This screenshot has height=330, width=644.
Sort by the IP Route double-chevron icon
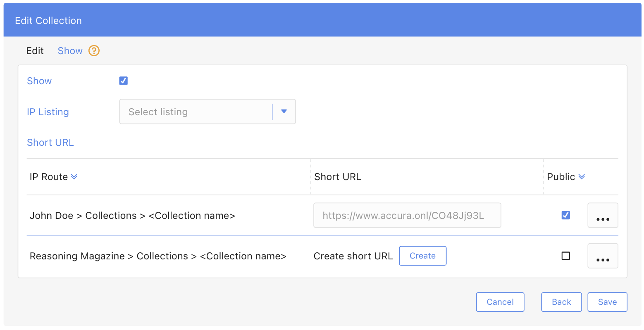tap(74, 177)
